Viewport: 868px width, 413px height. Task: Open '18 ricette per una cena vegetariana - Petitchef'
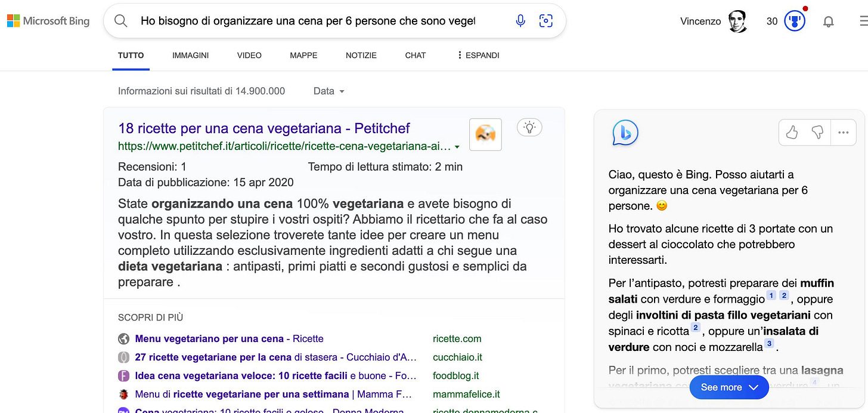pos(264,128)
